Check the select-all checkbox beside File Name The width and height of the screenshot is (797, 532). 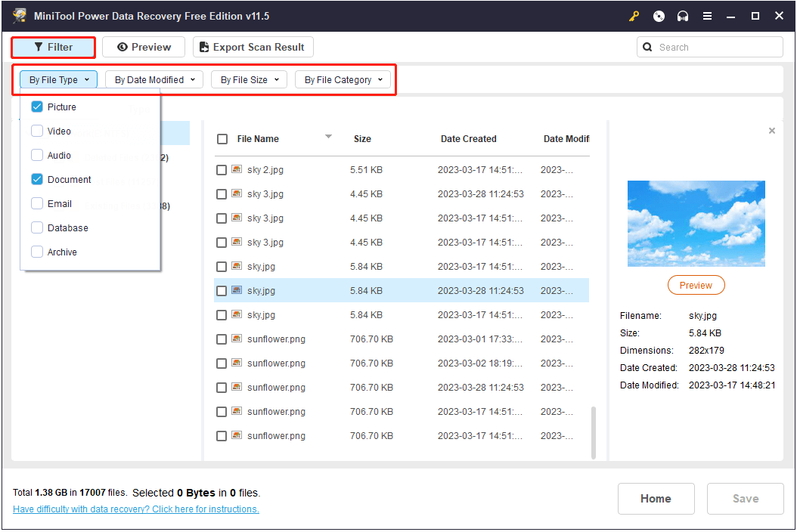pos(222,139)
